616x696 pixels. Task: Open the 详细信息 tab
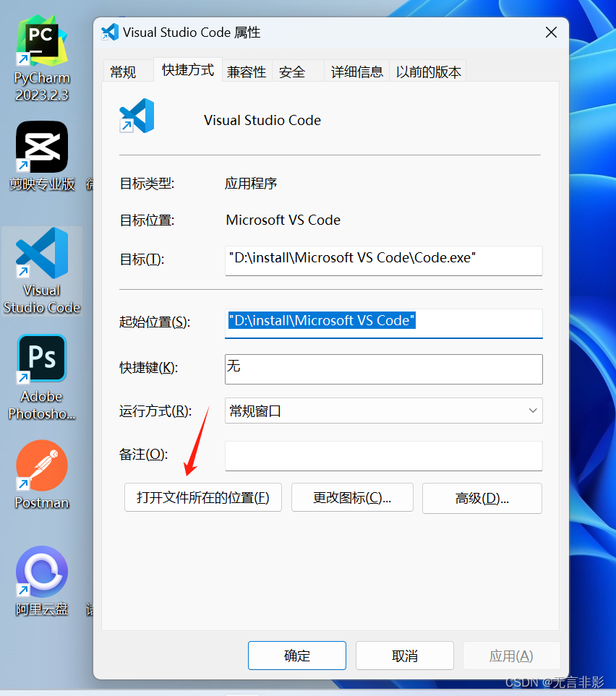click(x=356, y=72)
